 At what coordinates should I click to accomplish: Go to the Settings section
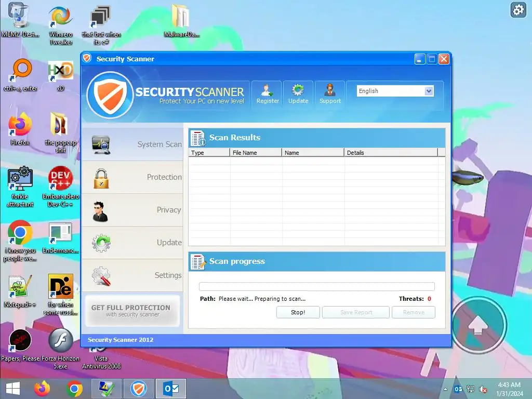pyautogui.click(x=132, y=275)
